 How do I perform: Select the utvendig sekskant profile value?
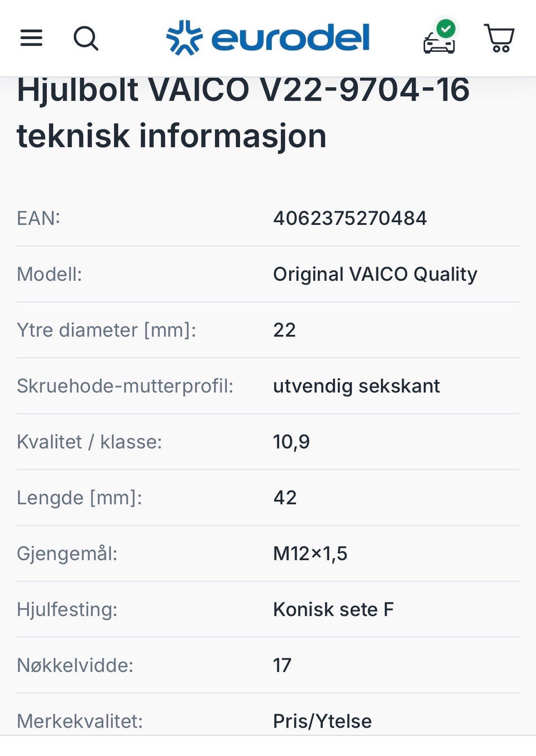tap(356, 386)
